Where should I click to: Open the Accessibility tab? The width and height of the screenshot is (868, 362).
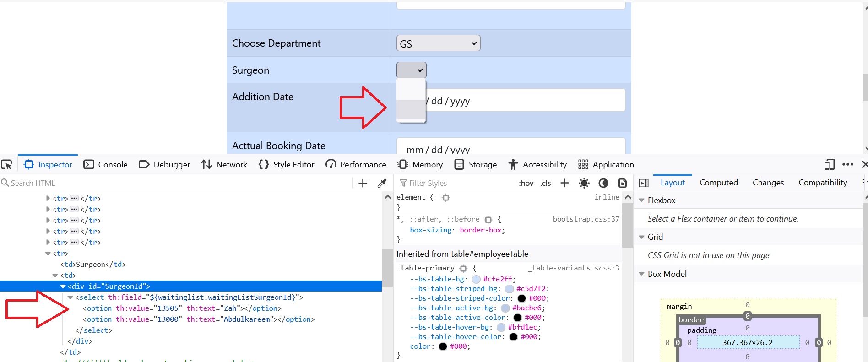point(537,164)
